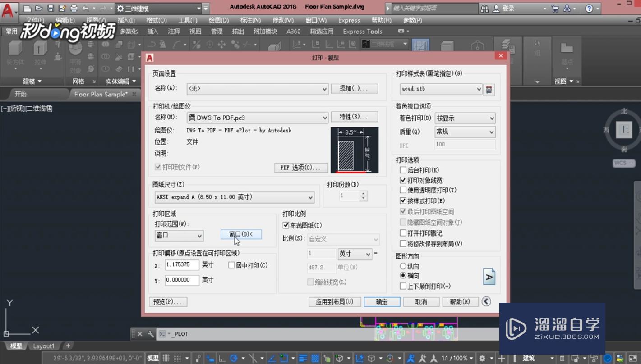641x364 pixels.
Task: Toggle transparency icon in status bar
Action: tap(315, 358)
